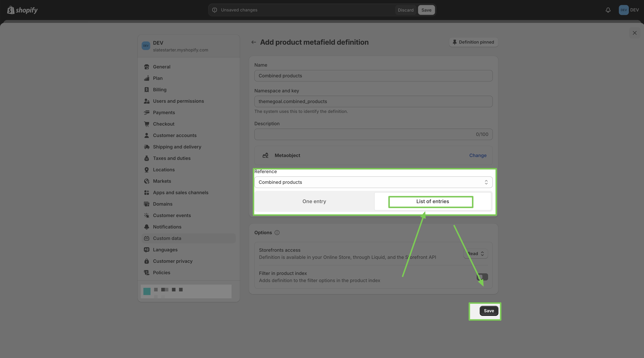The width and height of the screenshot is (644, 358).
Task: Open the notifications bell icon
Action: (x=608, y=10)
